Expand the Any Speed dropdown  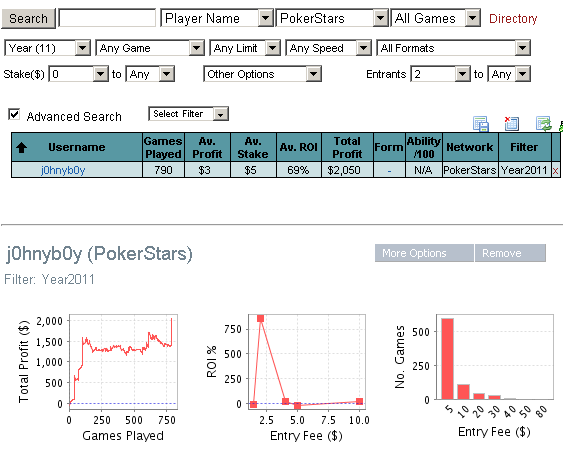pyautogui.click(x=329, y=48)
